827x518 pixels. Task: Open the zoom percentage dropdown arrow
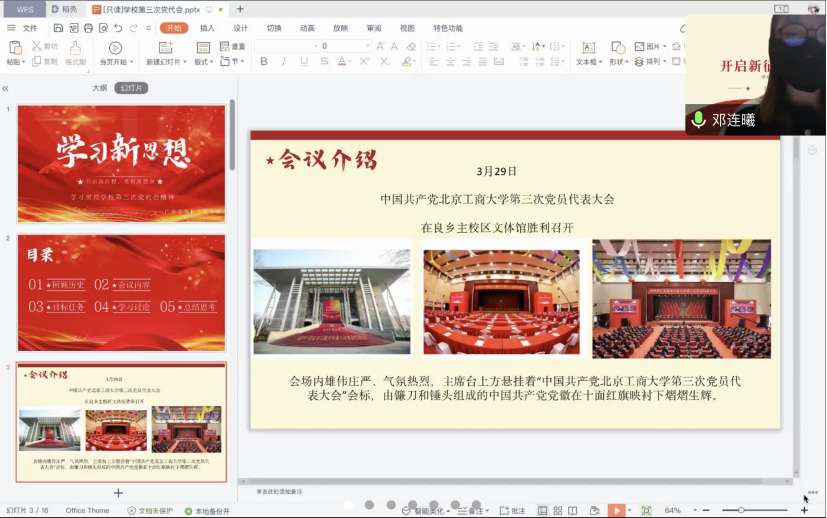(x=695, y=511)
